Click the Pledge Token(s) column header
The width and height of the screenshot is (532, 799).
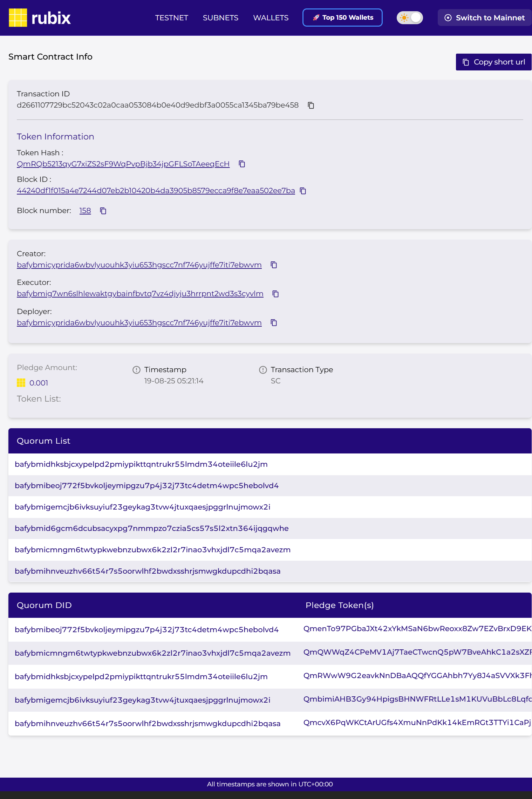tap(340, 605)
